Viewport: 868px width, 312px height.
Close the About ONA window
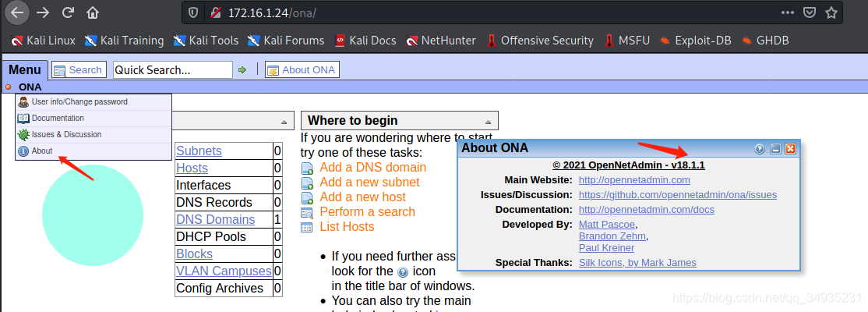tap(791, 148)
